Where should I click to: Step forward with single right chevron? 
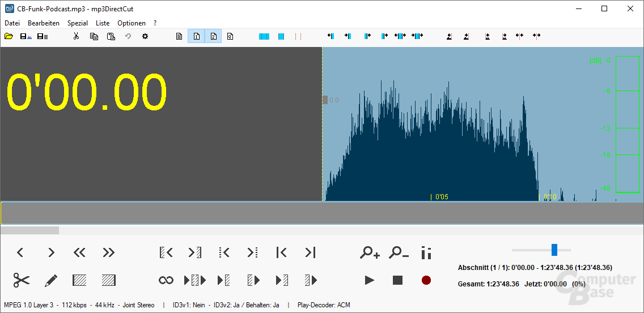pyautogui.click(x=51, y=252)
